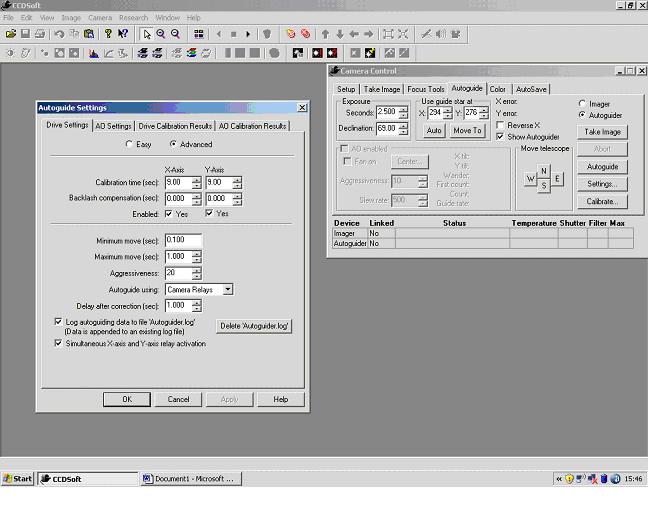
Task: Switch to the AO Settings tab
Action: pyautogui.click(x=113, y=126)
